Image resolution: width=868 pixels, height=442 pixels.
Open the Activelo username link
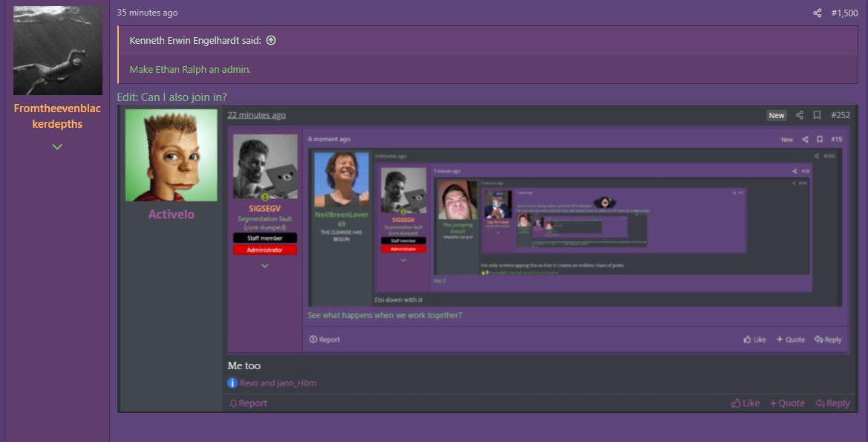pos(171,215)
